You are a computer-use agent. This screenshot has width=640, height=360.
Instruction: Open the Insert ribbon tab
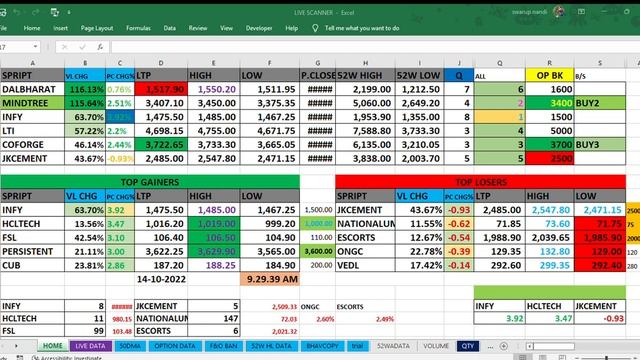point(60,28)
